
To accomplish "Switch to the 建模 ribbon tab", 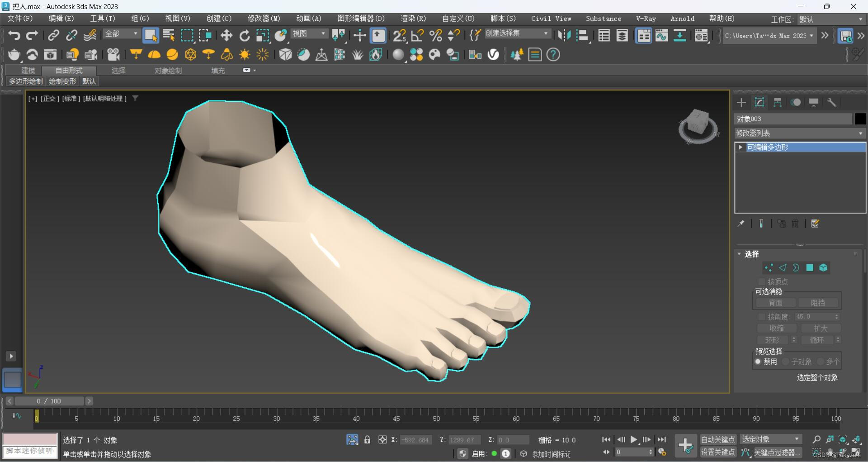I will [x=28, y=71].
